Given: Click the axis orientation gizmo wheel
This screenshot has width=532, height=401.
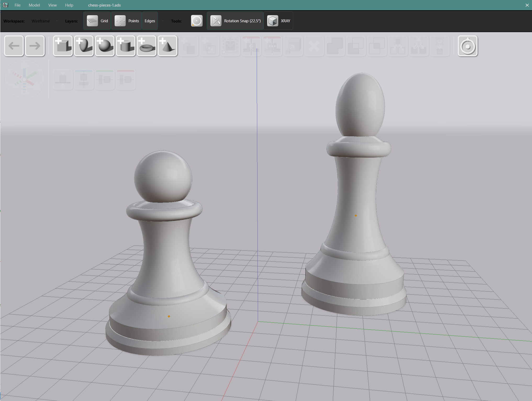Looking at the screenshot, I should click(24, 79).
